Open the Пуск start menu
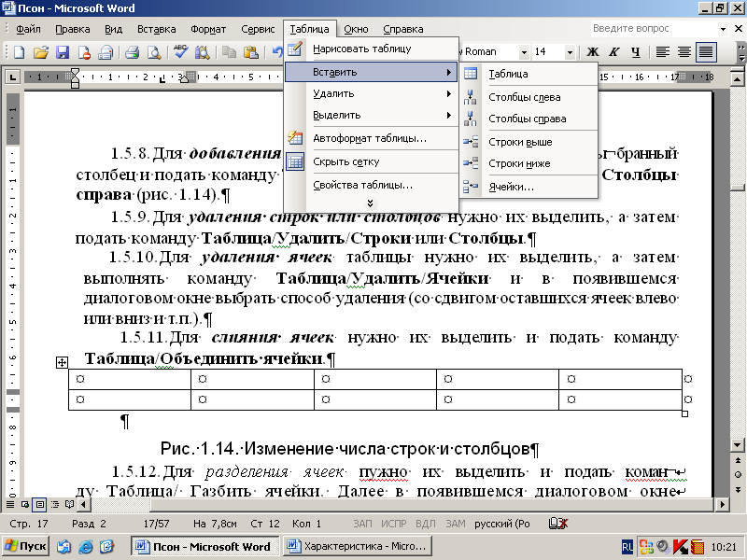The image size is (747, 560). click(x=26, y=546)
